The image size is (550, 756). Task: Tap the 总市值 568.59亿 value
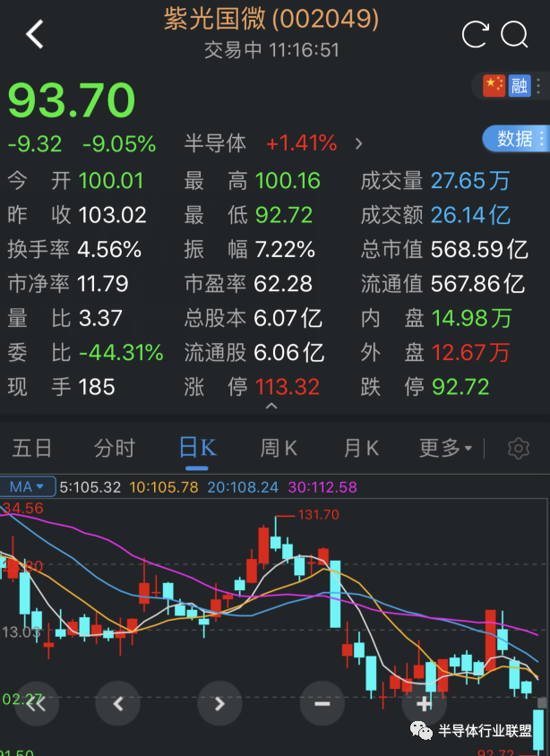click(x=479, y=250)
